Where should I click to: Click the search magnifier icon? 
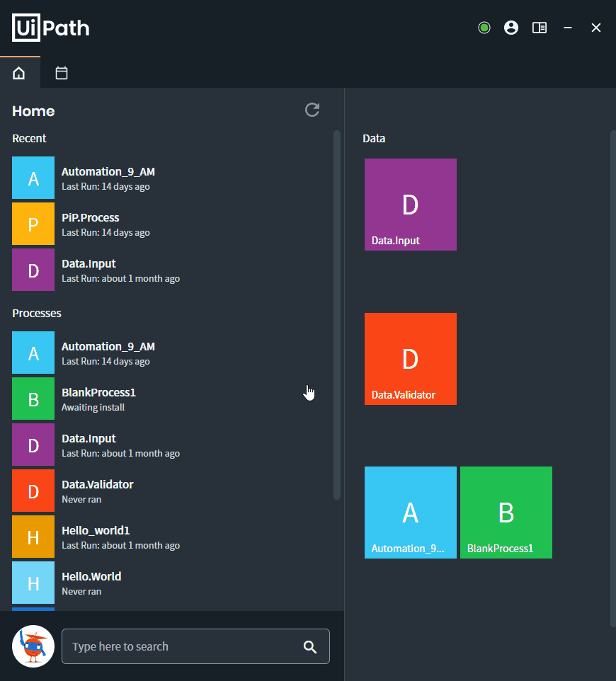click(309, 647)
